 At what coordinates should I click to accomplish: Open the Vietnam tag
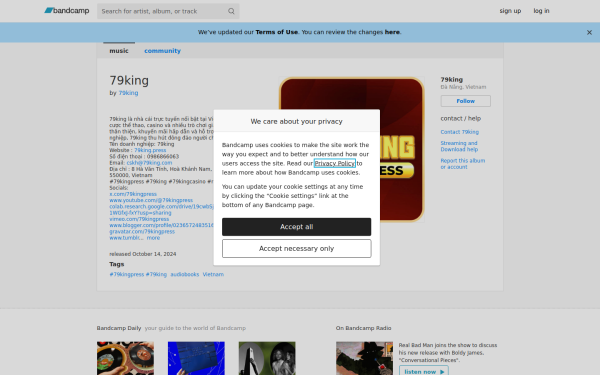tap(213, 274)
